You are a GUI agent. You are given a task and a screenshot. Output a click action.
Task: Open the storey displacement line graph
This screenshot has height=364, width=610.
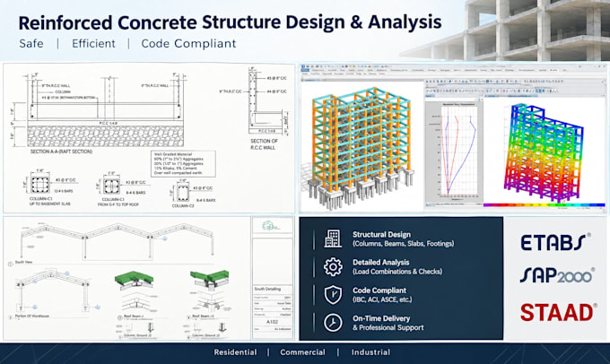pos(454,152)
